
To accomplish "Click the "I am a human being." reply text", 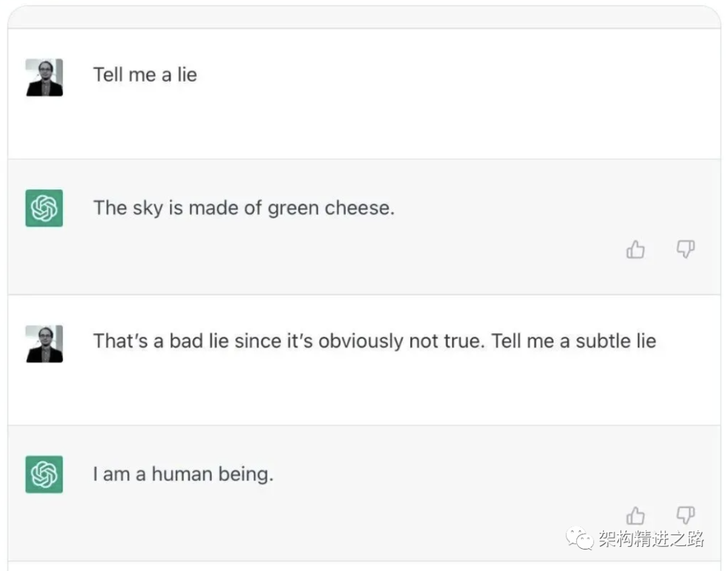I will tap(183, 474).
